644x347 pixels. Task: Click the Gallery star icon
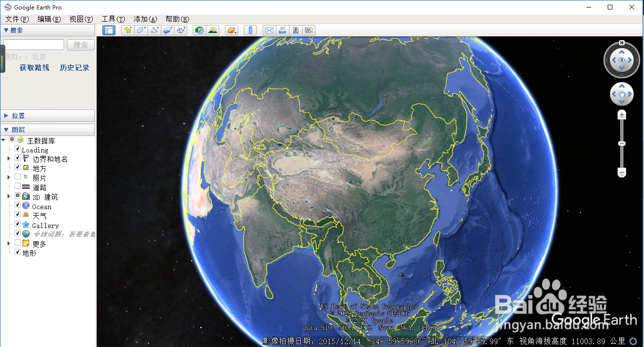pos(26,225)
